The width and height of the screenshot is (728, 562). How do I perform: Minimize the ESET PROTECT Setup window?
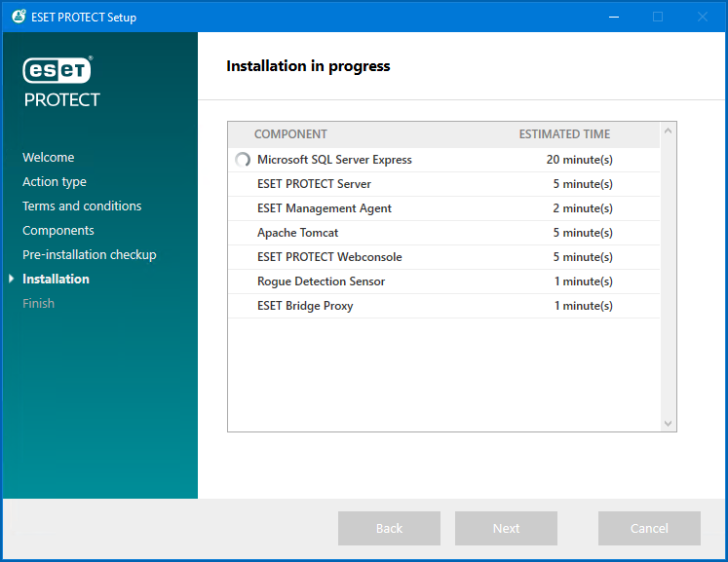pos(613,17)
